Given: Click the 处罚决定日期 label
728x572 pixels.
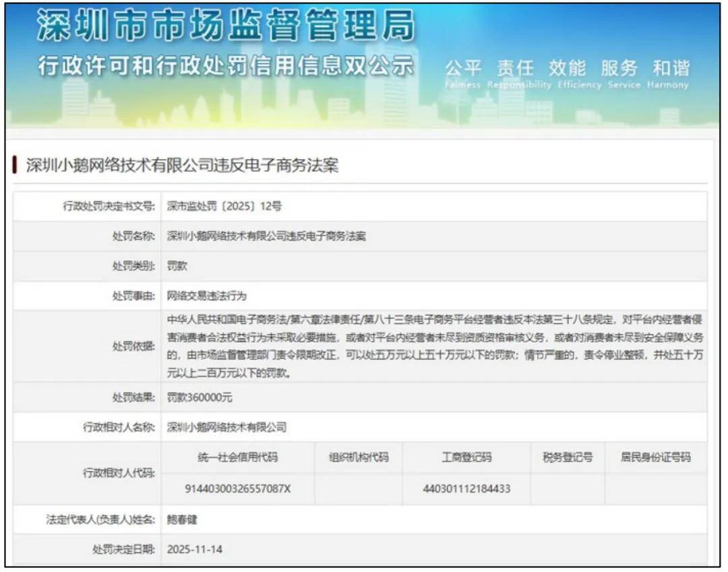Looking at the screenshot, I should coord(124,549).
